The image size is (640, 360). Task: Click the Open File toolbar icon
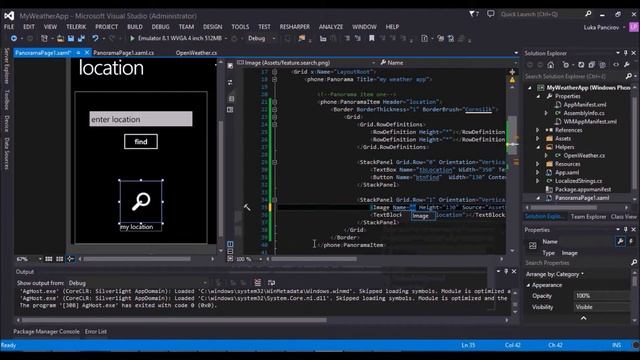tap(60, 38)
